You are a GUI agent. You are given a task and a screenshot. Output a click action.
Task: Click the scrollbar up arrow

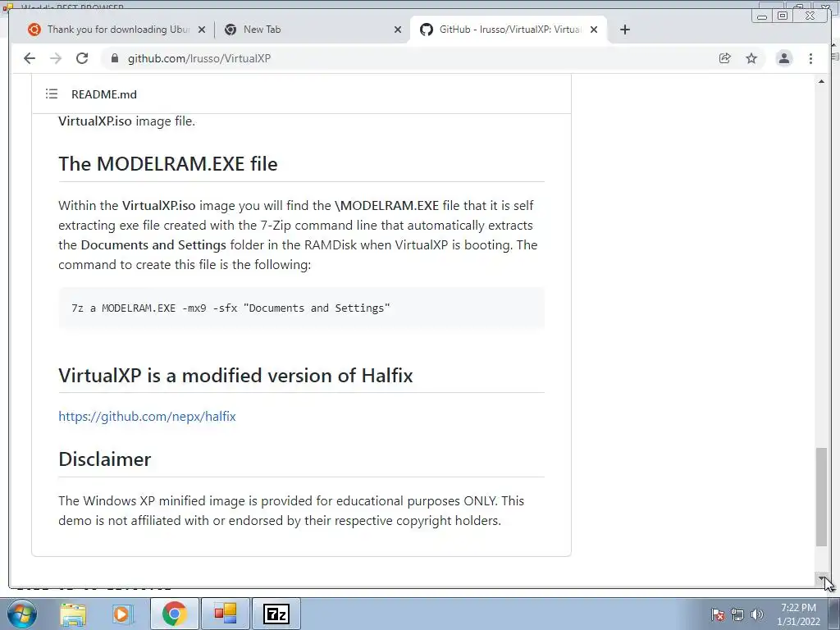821,81
